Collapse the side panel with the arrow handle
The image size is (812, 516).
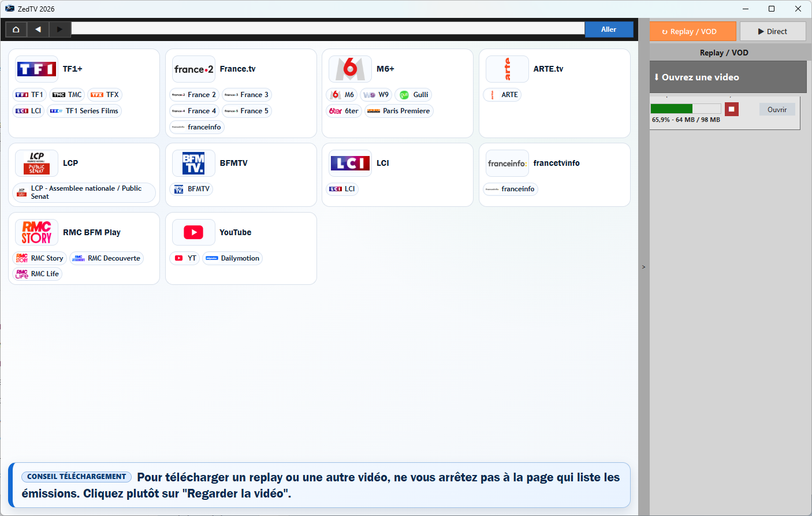pos(643,267)
